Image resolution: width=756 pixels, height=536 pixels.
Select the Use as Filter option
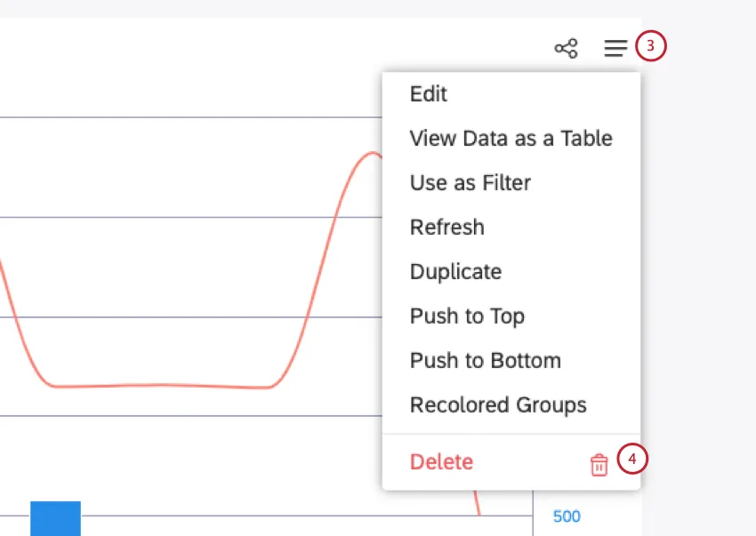click(470, 183)
